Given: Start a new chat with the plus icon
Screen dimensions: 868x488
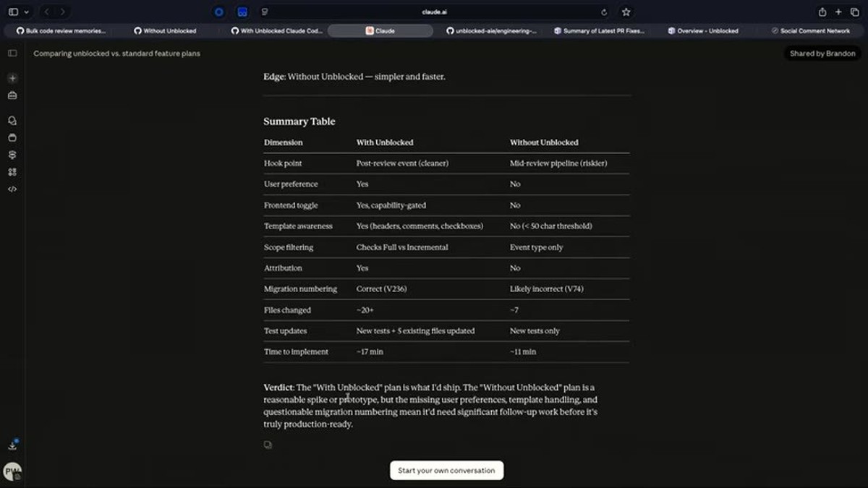Looking at the screenshot, I should pyautogui.click(x=12, y=78).
